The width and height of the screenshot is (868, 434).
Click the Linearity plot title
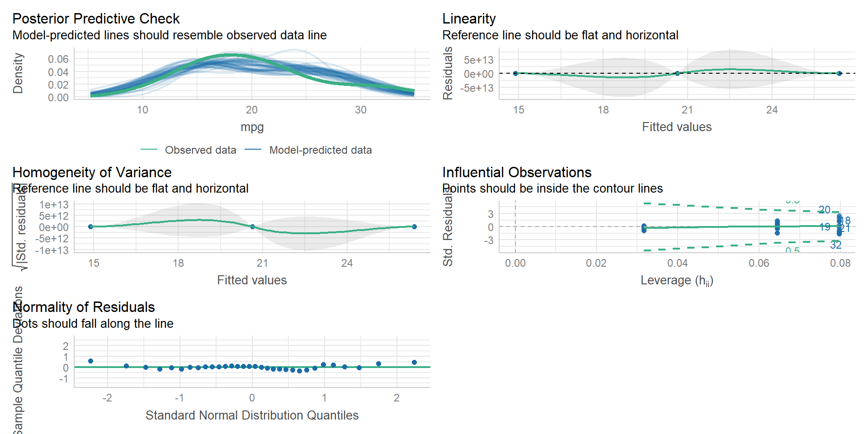pyautogui.click(x=469, y=19)
